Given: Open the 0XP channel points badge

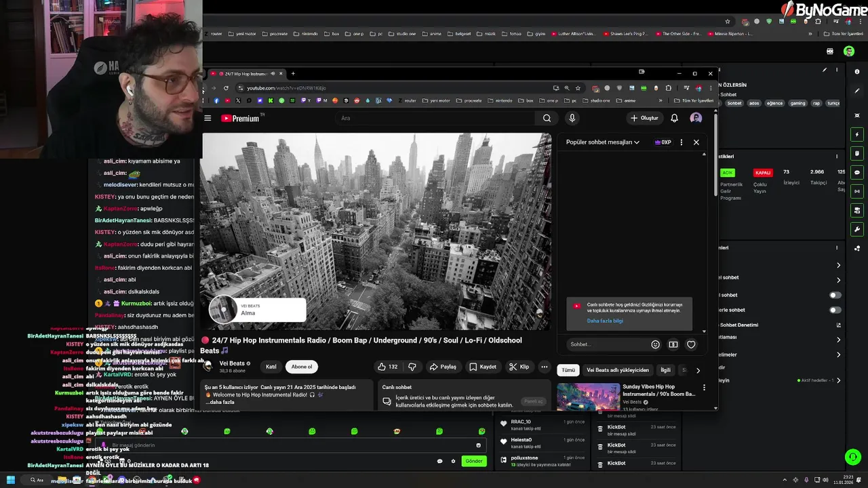Looking at the screenshot, I should (663, 142).
